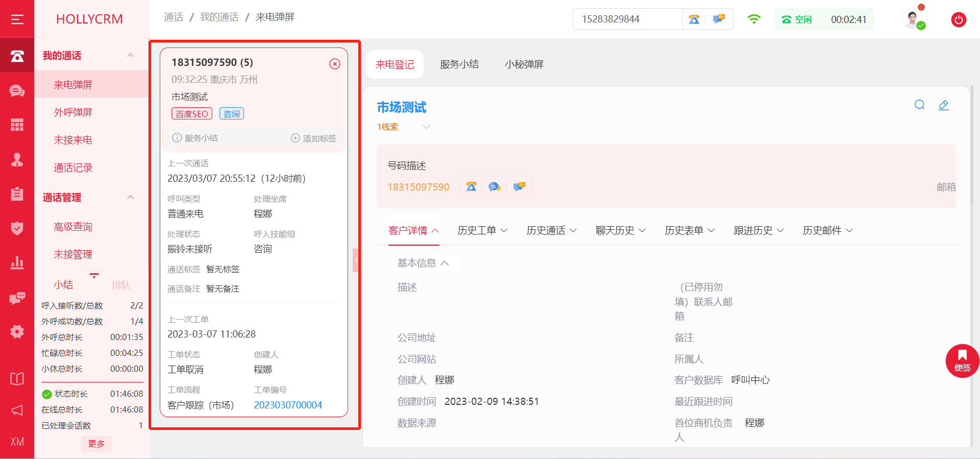Click the blue 咨询 tag

[x=232, y=113]
